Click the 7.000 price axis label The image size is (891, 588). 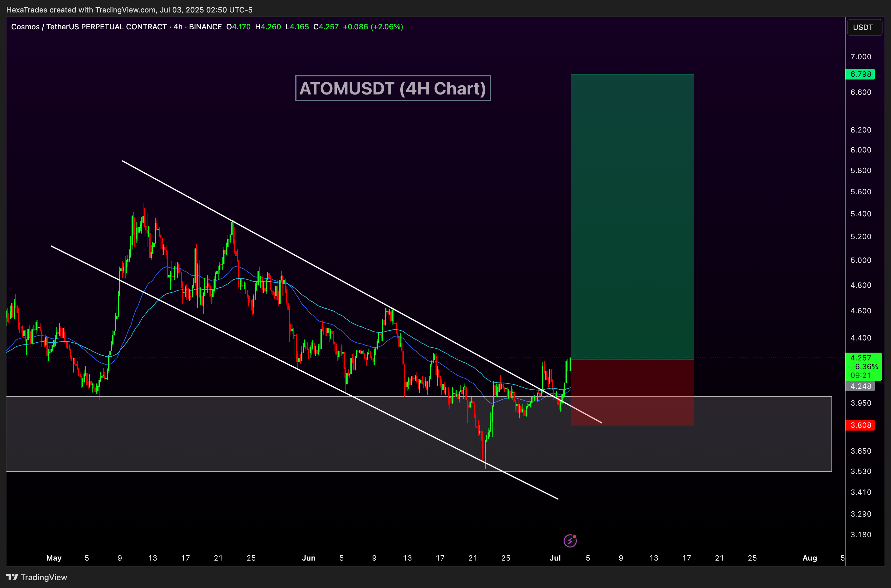pyautogui.click(x=861, y=57)
